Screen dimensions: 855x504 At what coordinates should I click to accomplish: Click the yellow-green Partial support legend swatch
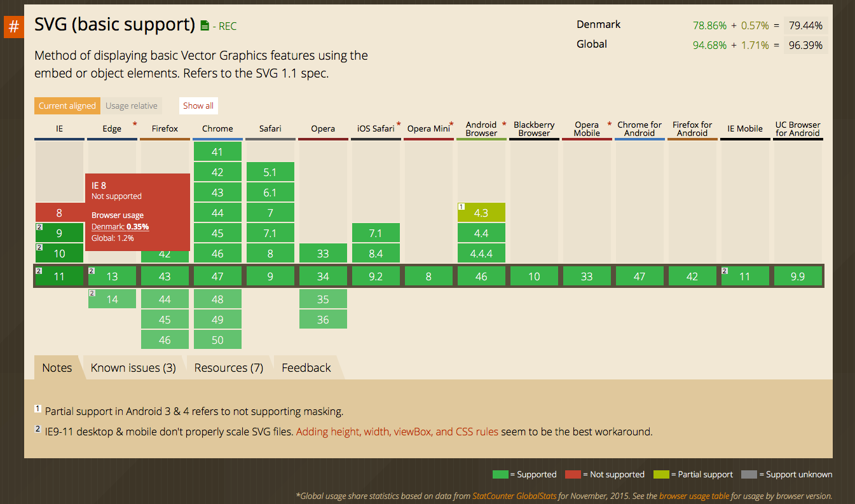[x=661, y=475]
